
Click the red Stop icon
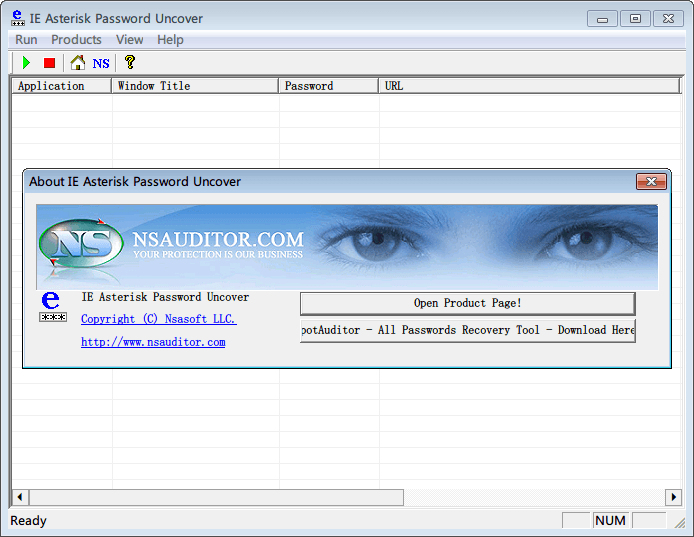point(49,63)
